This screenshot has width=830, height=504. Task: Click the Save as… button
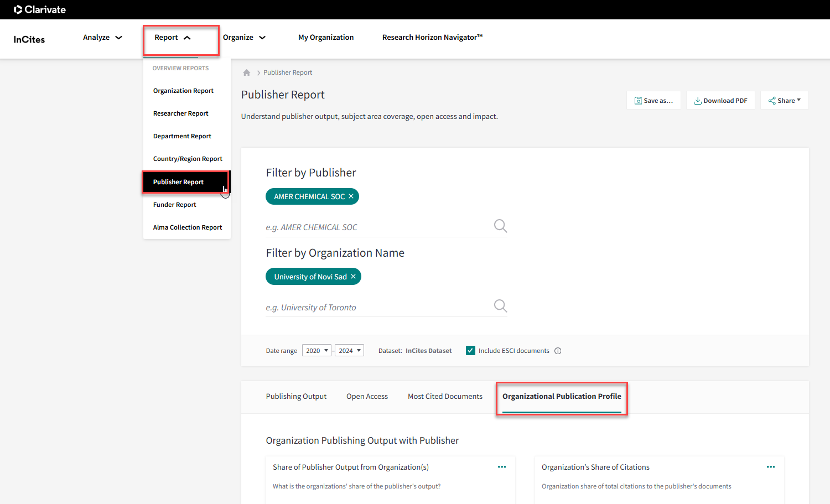tap(653, 100)
